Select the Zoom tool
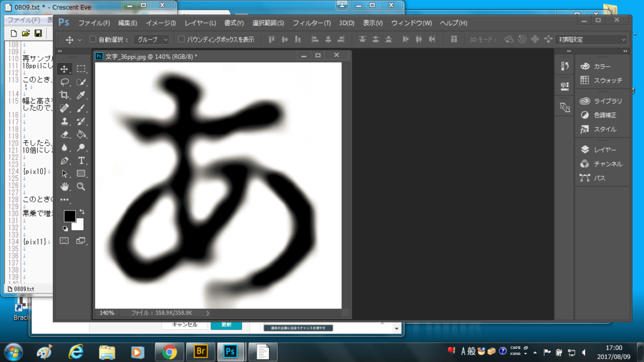The height and width of the screenshot is (362, 644). [x=81, y=187]
